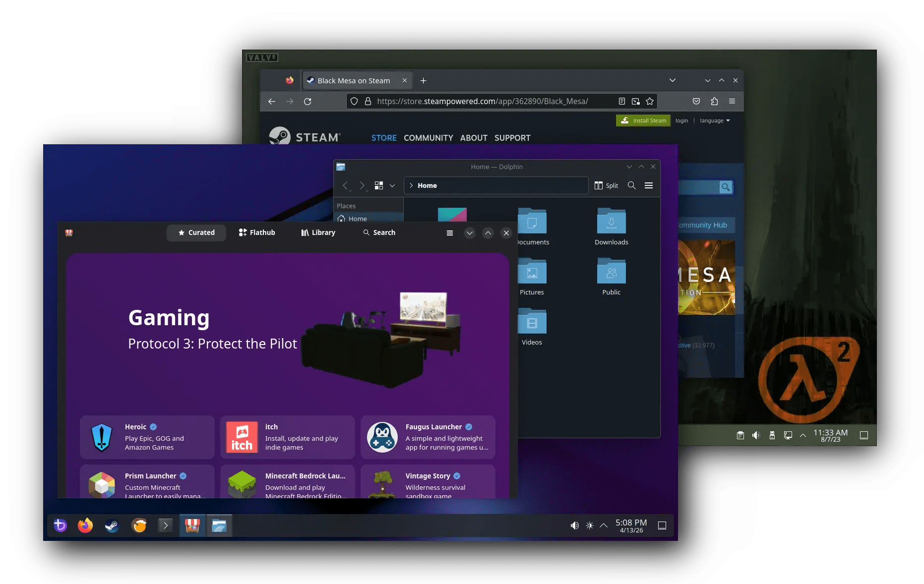Expand hidden tray icons beside the 11:33 AM clock
Viewport: 924px width, 584px height.
(x=803, y=435)
